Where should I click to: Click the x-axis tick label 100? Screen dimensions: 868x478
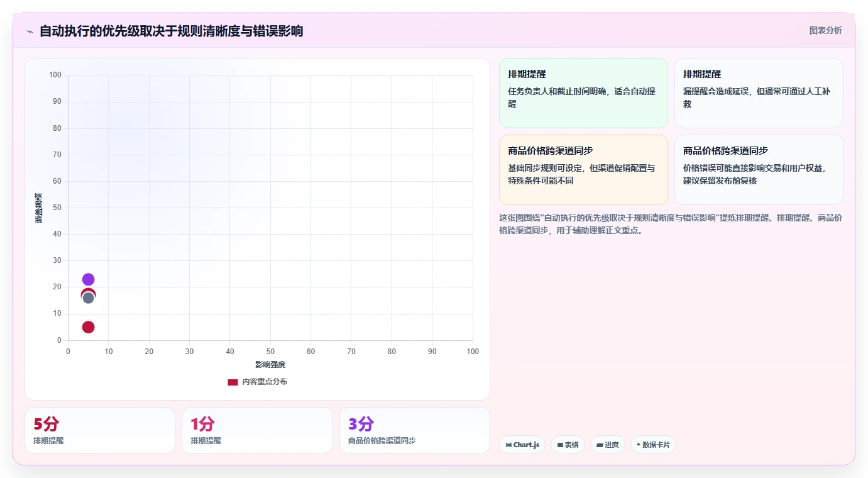click(473, 352)
